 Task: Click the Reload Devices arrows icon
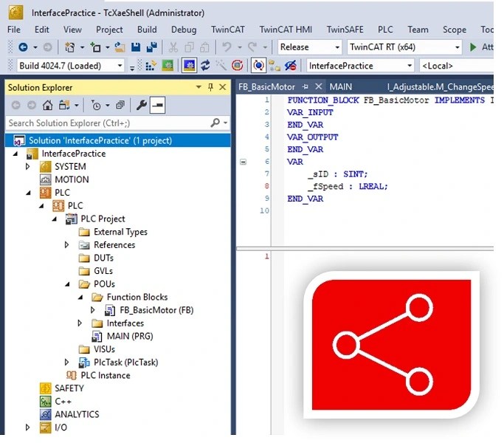coord(205,66)
